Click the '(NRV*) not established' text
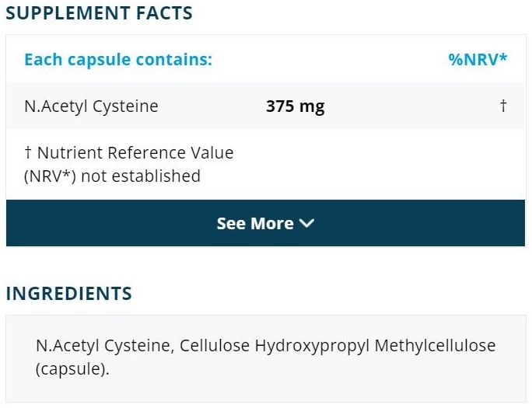Screen dimensions: 532x408 tap(112, 176)
